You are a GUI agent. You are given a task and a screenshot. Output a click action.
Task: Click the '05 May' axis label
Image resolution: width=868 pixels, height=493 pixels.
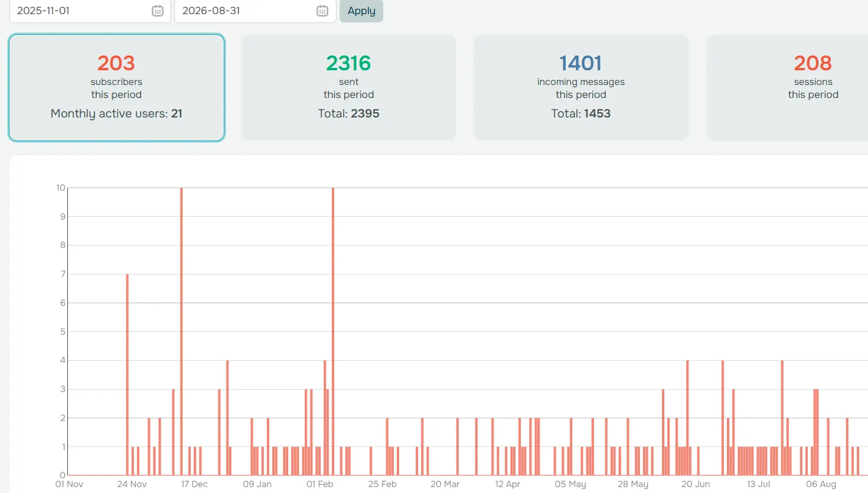[x=570, y=484]
